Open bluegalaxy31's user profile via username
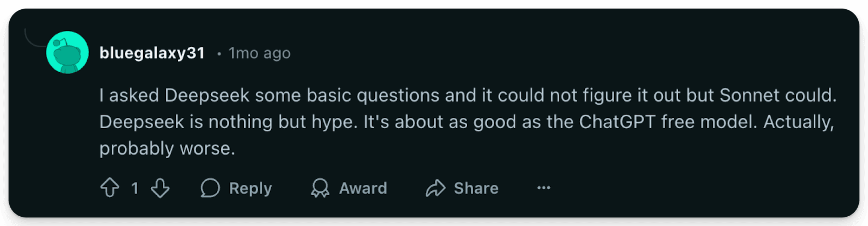Screen dimensions: 868x226 pyautogui.click(x=152, y=53)
